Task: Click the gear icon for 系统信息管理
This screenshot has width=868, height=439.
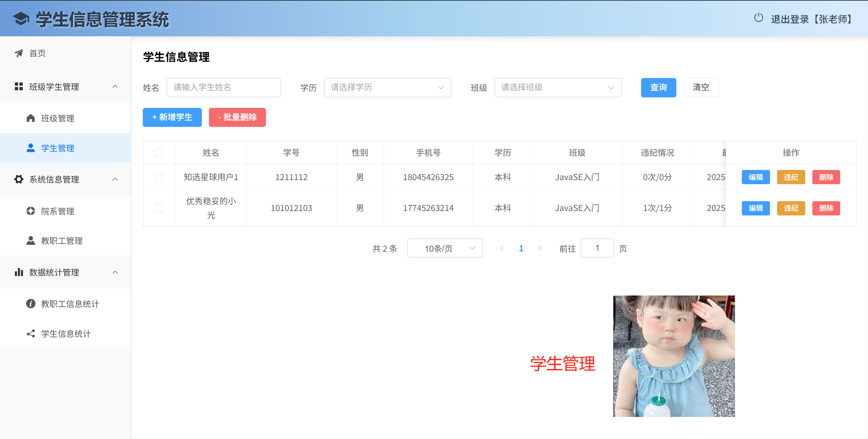Action: 19,179
